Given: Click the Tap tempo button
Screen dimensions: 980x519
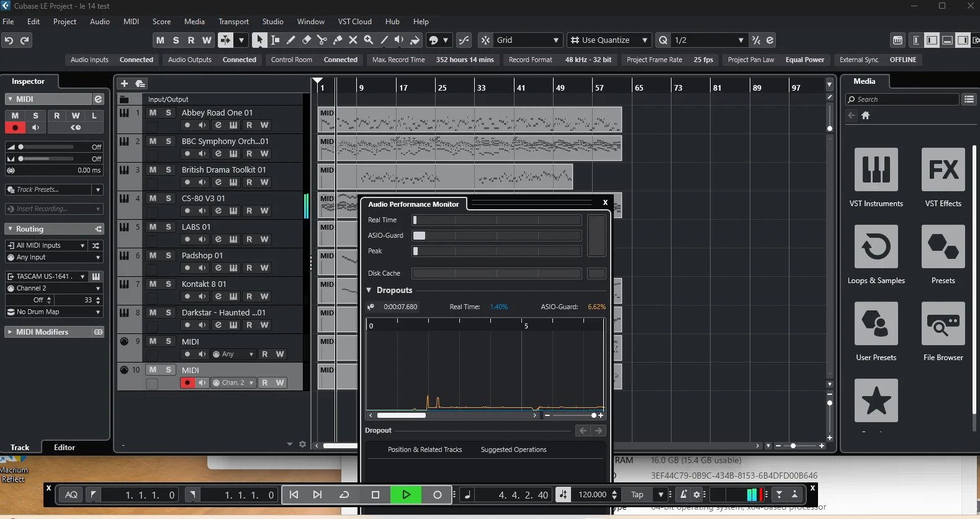Looking at the screenshot, I should (x=637, y=495).
